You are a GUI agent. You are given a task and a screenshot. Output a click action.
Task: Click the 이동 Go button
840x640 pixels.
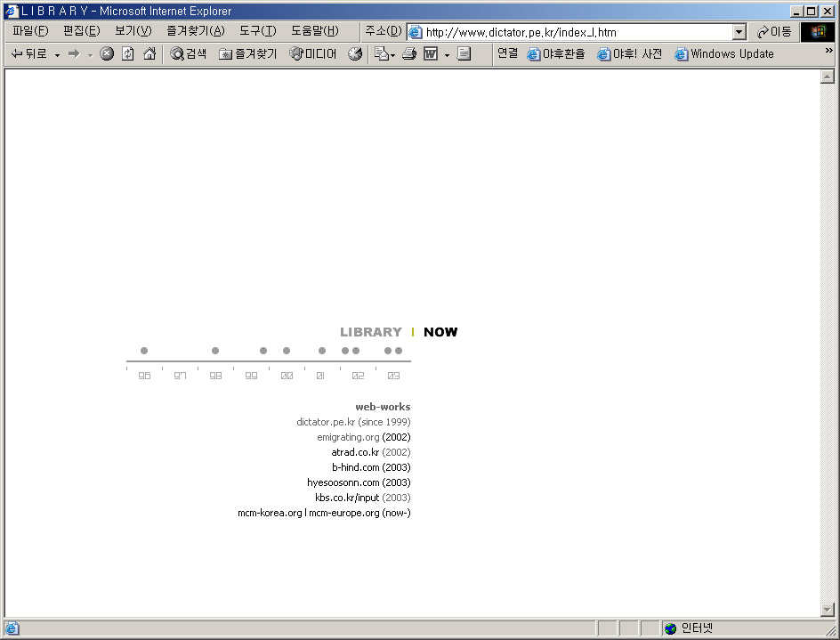pyautogui.click(x=773, y=32)
